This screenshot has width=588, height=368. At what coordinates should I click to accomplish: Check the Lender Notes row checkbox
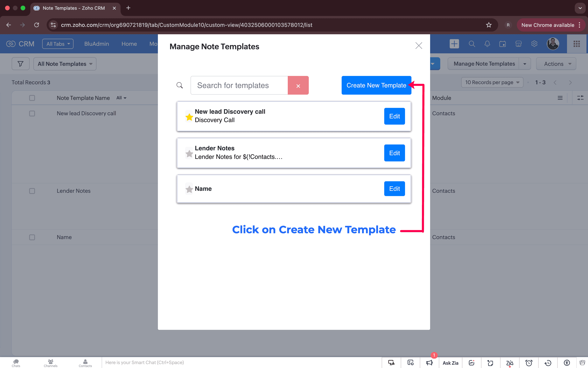32,191
